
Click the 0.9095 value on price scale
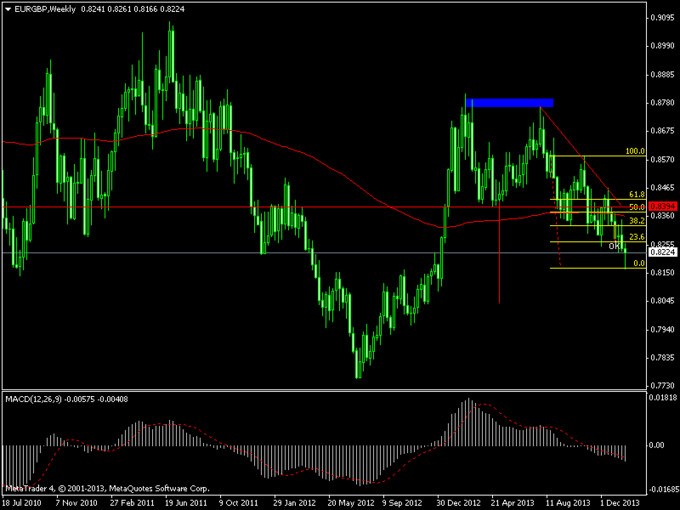point(662,17)
